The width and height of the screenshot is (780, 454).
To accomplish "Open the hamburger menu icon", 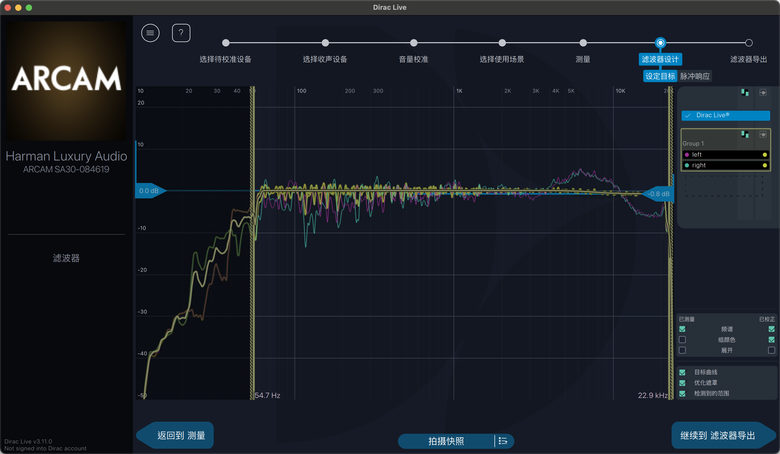I will pos(150,33).
